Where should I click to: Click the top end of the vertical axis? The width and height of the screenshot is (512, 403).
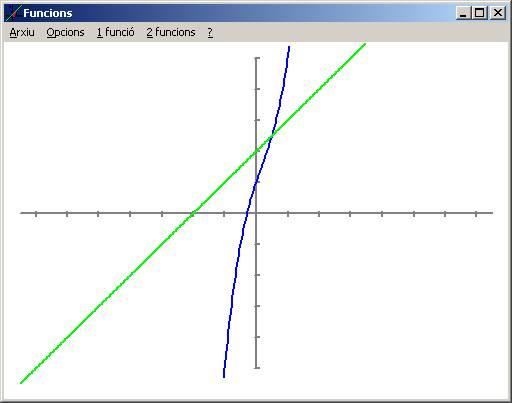pyautogui.click(x=257, y=58)
